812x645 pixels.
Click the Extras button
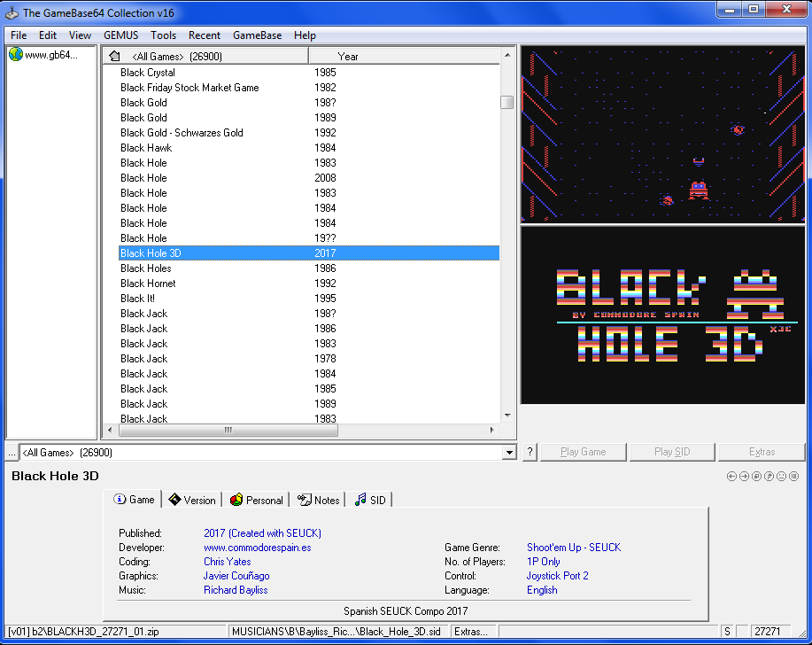[x=762, y=452]
